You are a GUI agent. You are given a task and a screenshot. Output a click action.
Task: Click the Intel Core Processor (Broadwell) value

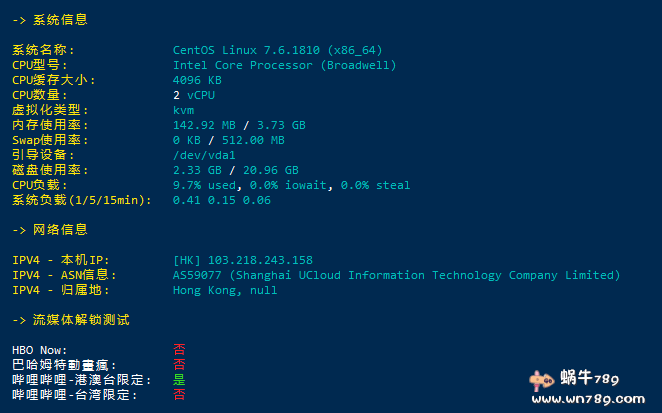(x=285, y=65)
